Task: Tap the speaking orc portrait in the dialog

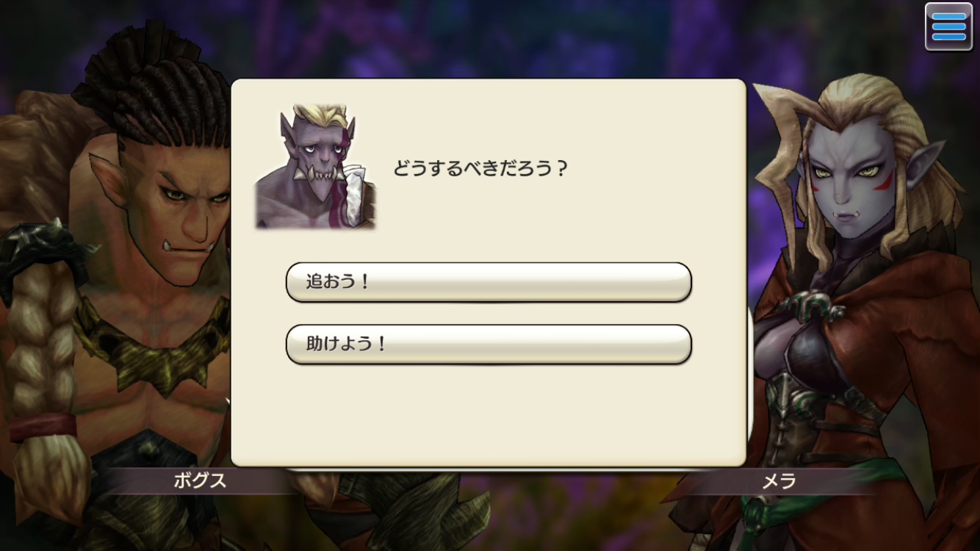Action: click(x=316, y=165)
